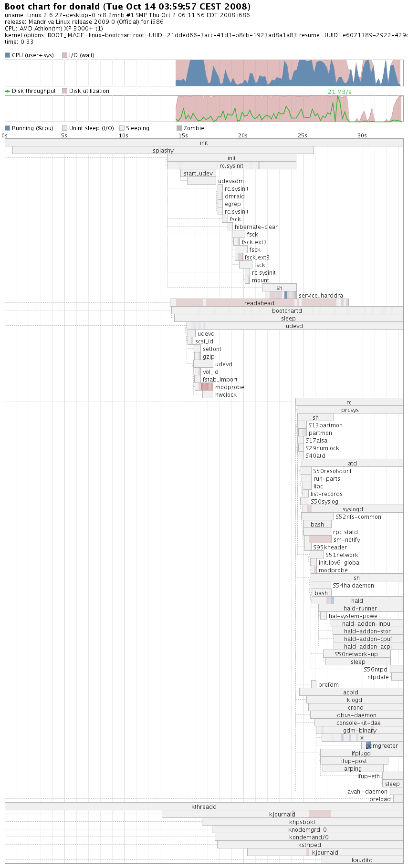Viewport: 408px width, 868px height.
Task: Click the Sleeping legend swatch
Action: [x=122, y=128]
